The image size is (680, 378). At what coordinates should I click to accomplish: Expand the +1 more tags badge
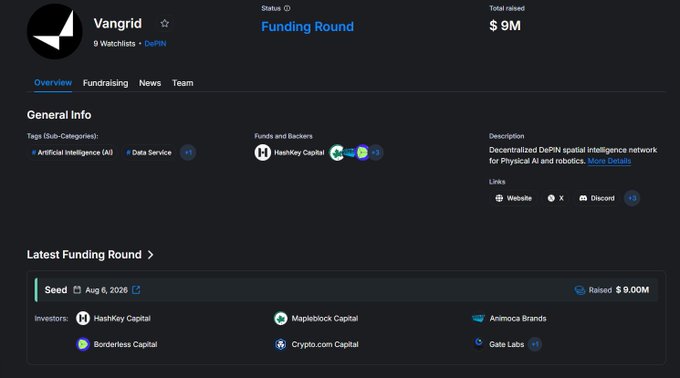[188, 153]
